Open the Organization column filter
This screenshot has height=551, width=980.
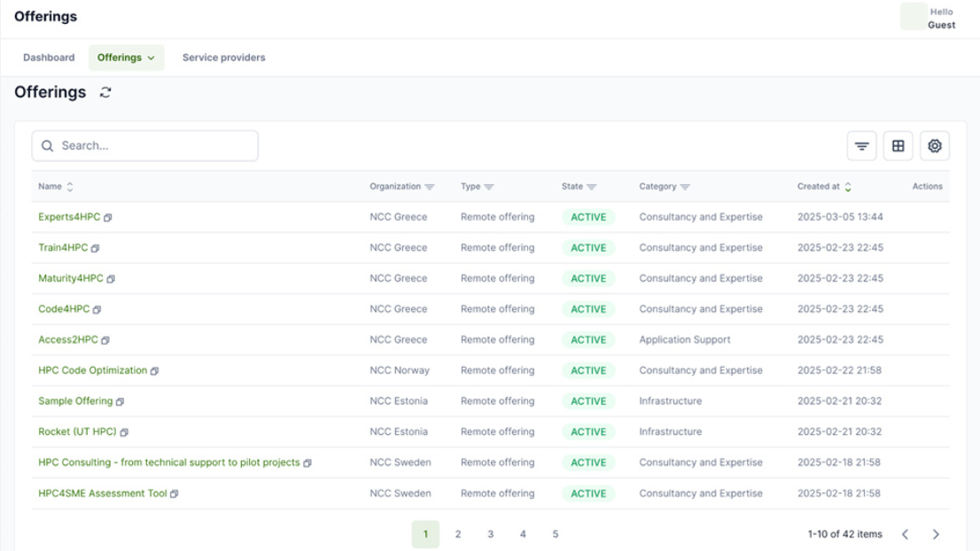[430, 187]
